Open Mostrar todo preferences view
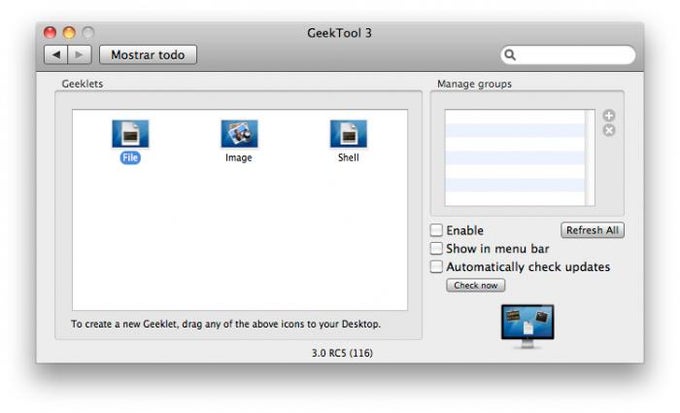 [148, 55]
